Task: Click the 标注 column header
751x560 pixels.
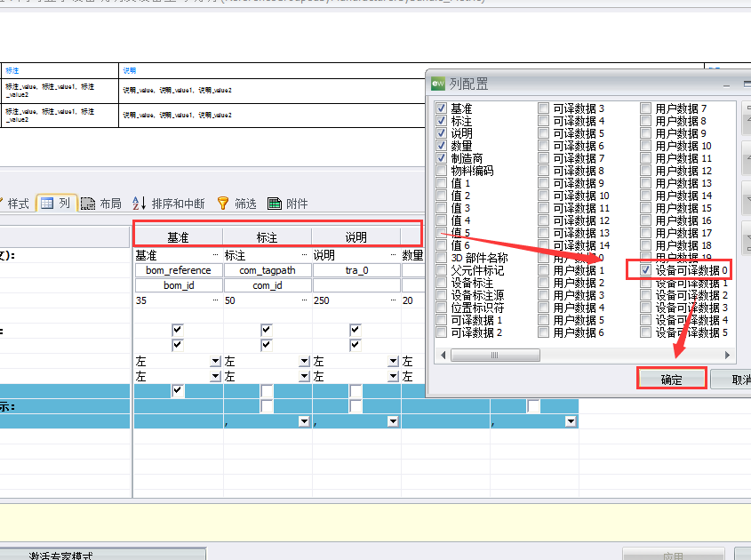Action: 267,237
